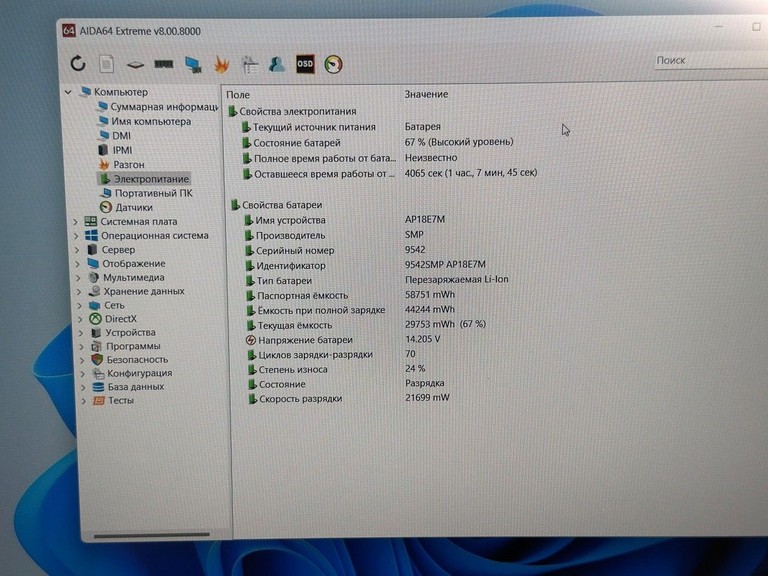Screen dimensions: 768x576
Task: Expand the DirectX node
Action: 81,319
